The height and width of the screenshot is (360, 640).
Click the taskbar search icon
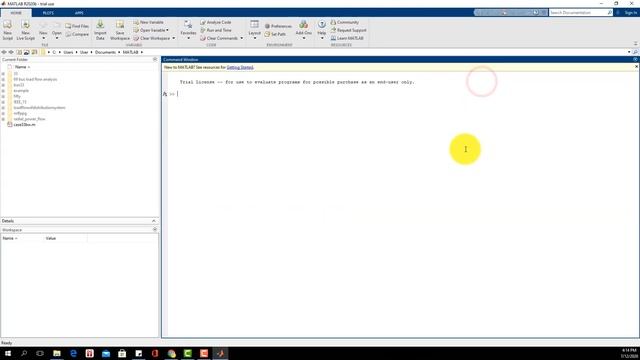click(24, 353)
